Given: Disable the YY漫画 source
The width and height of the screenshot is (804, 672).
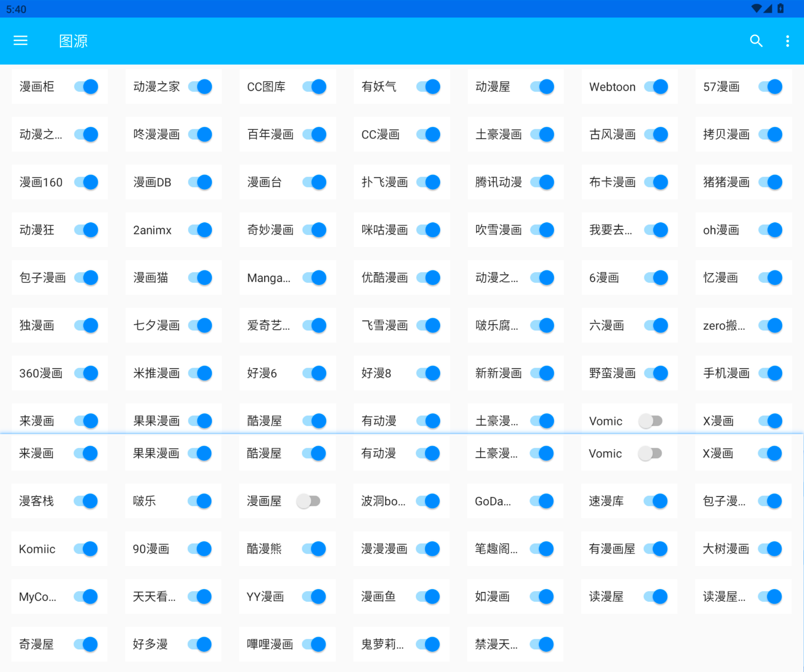Looking at the screenshot, I should [x=314, y=596].
